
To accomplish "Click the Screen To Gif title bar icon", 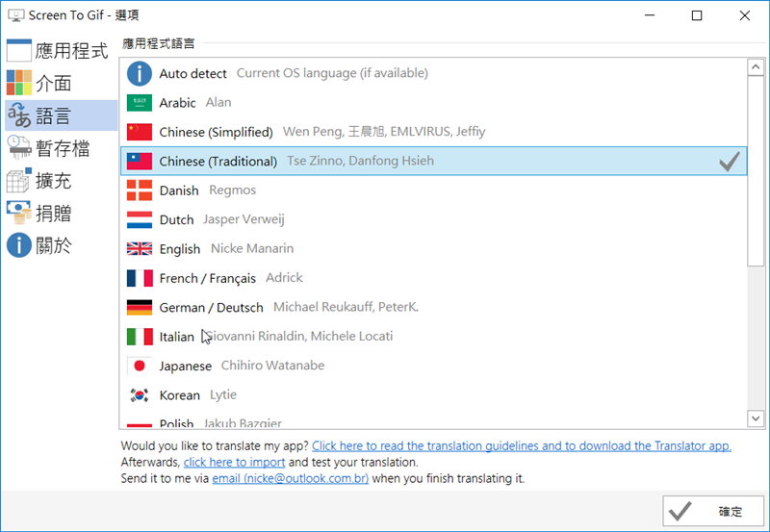I will tap(16, 15).
